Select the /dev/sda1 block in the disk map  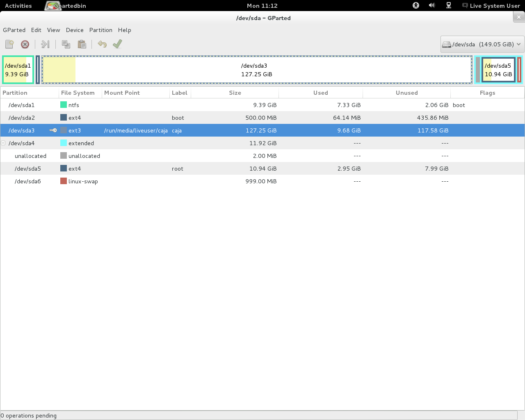pyautogui.click(x=18, y=70)
